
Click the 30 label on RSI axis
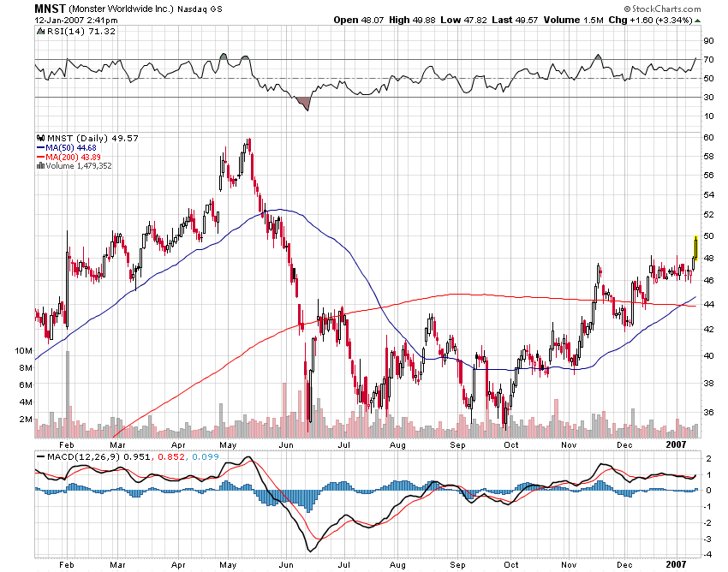point(708,97)
